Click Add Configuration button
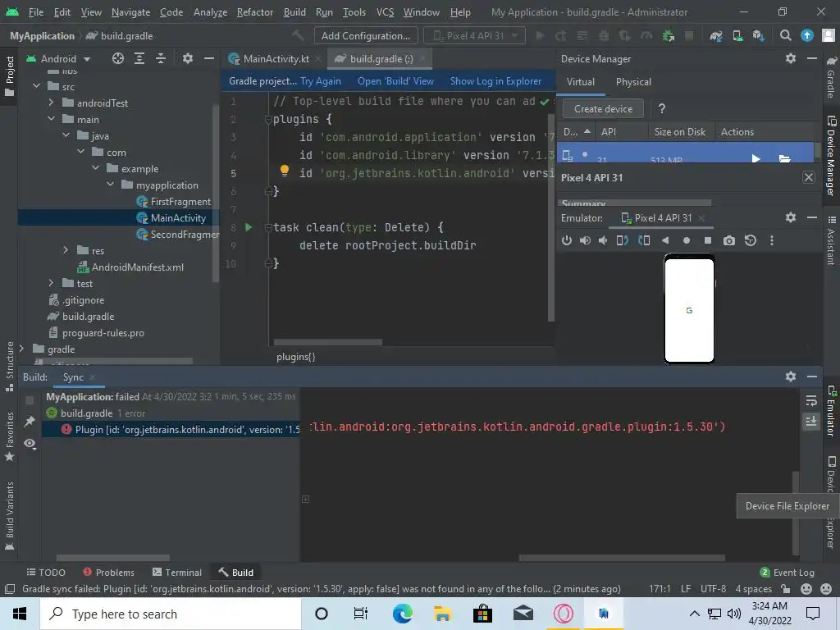Viewport: 840px width, 630px height. tap(365, 36)
